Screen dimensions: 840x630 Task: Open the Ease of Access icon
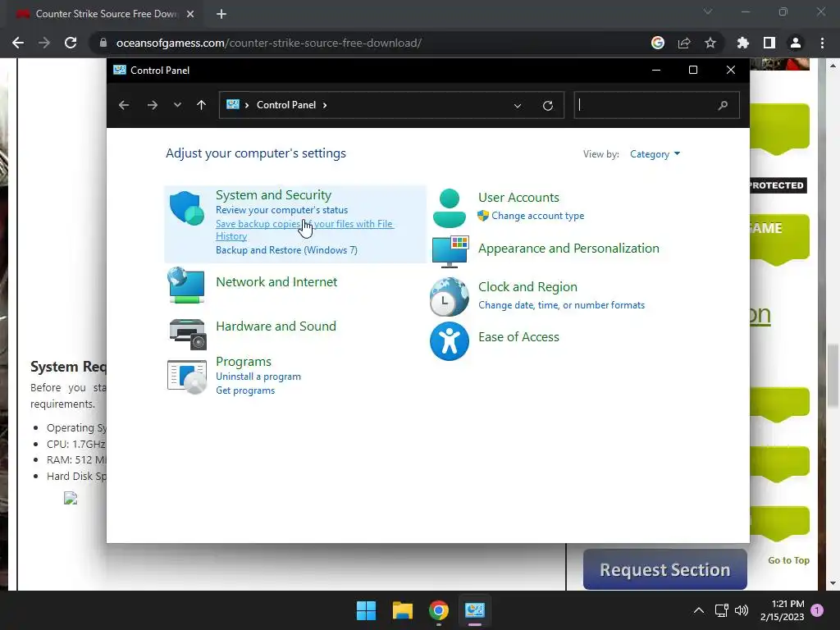(x=449, y=341)
